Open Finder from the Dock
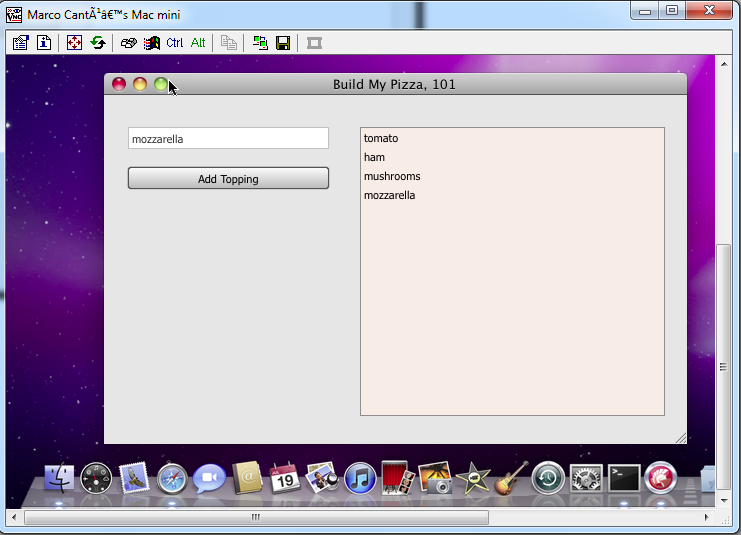This screenshot has width=741, height=535. click(59, 478)
